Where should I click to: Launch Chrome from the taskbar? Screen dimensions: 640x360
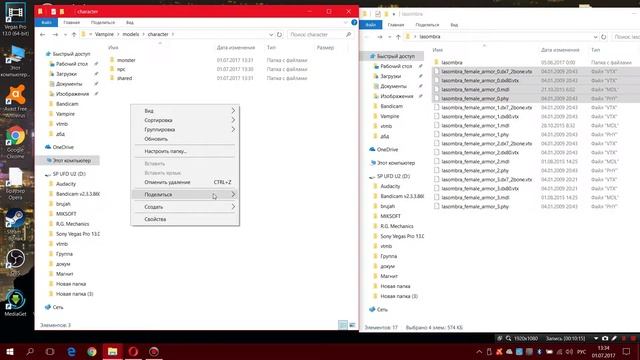[x=92, y=351]
